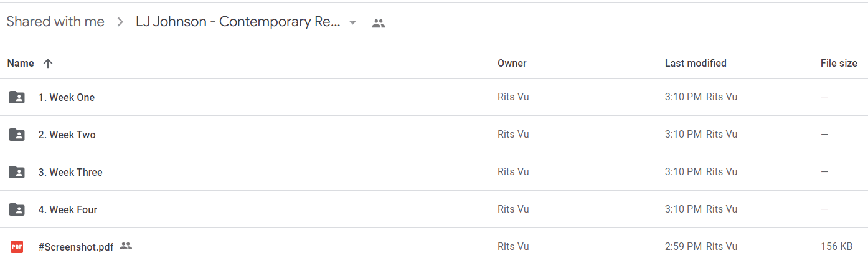Select the 4. Week Four folder name
This screenshot has width=868, height=263.
68,209
